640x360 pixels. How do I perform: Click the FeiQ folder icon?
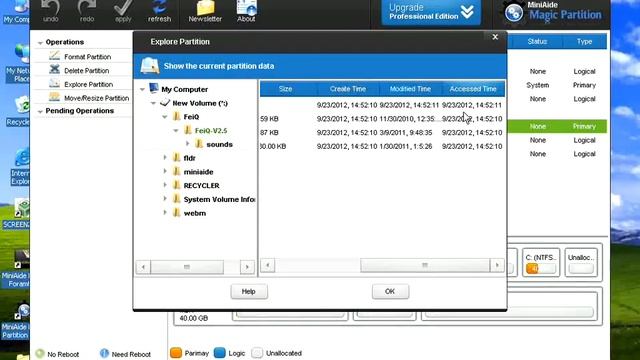point(177,117)
